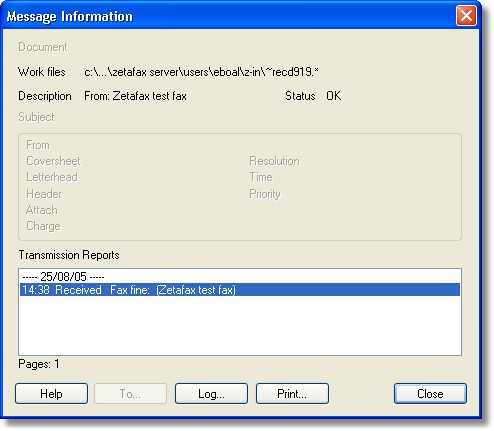Select the 25/08/05 date line

[x=63, y=276]
